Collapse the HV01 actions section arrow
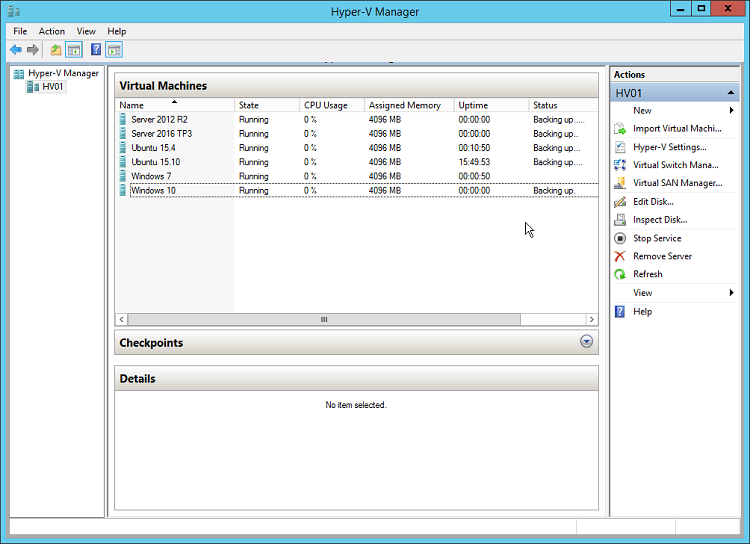Image resolution: width=750 pixels, height=544 pixels. click(730, 93)
